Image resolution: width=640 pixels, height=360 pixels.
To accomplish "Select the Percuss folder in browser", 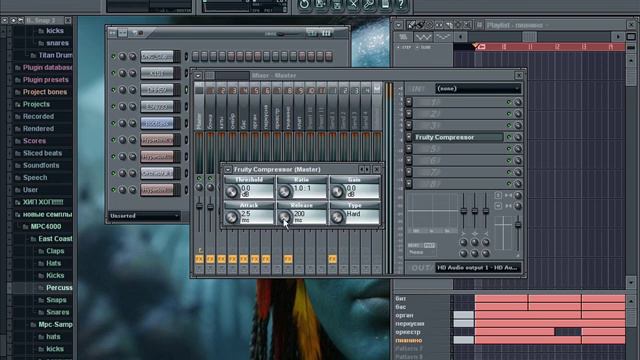I will click(59, 288).
